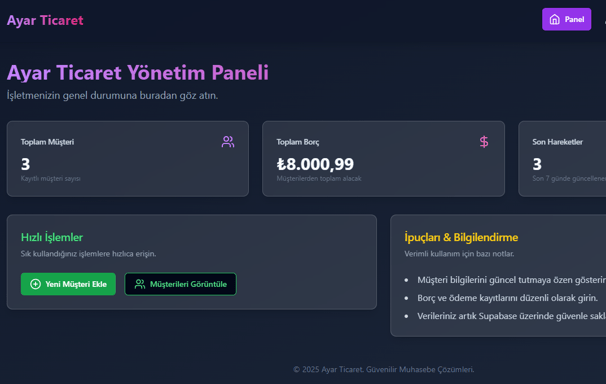Click the ₺8.000,99 total debt amount
The image size is (606, 384).
coord(315,164)
